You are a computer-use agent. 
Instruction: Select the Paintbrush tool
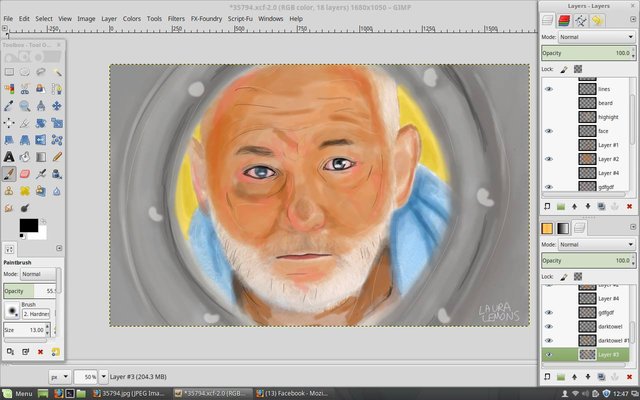[x=9, y=174]
